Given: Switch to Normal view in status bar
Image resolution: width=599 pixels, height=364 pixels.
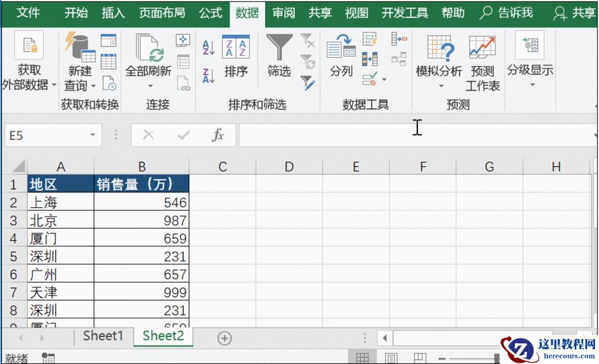Looking at the screenshot, I should point(362,358).
